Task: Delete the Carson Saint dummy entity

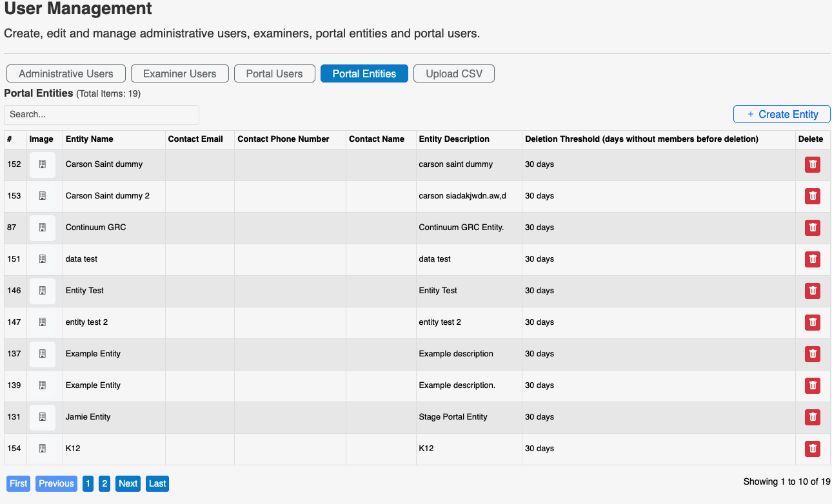Action: [x=813, y=164]
